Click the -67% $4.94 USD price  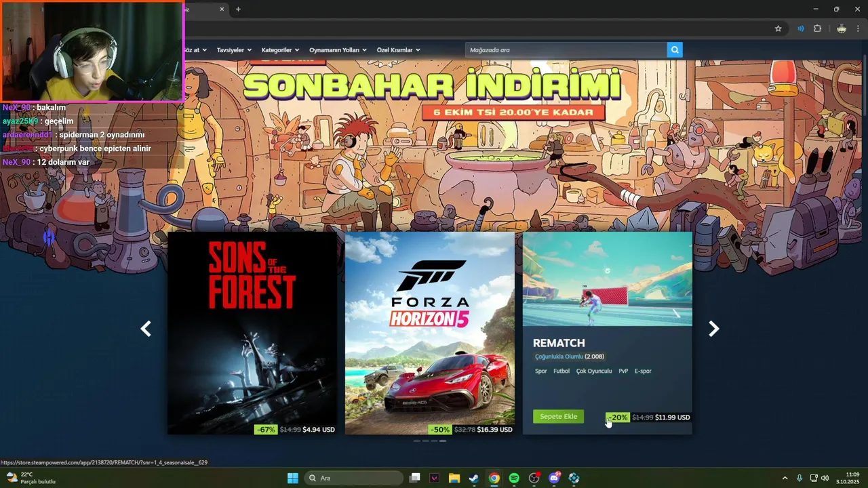(x=295, y=429)
